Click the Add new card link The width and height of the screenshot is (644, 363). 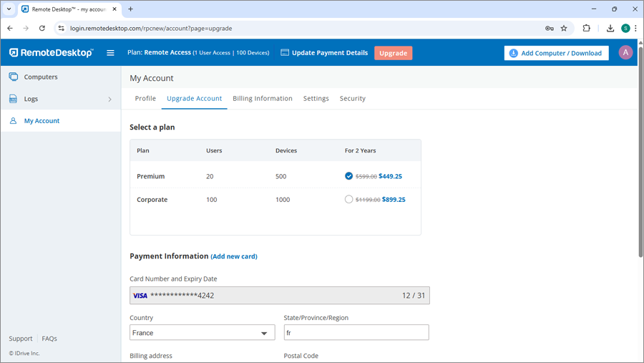[234, 256]
